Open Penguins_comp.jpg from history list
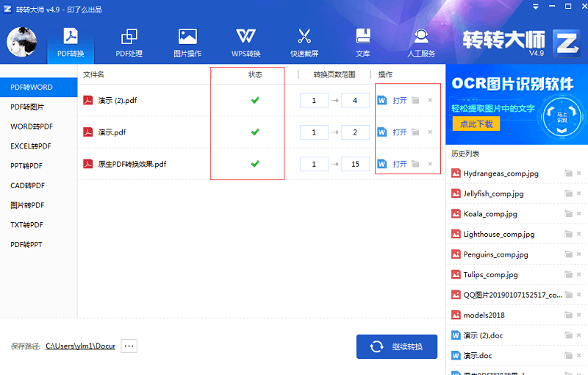The height and width of the screenshot is (375, 588). click(495, 254)
